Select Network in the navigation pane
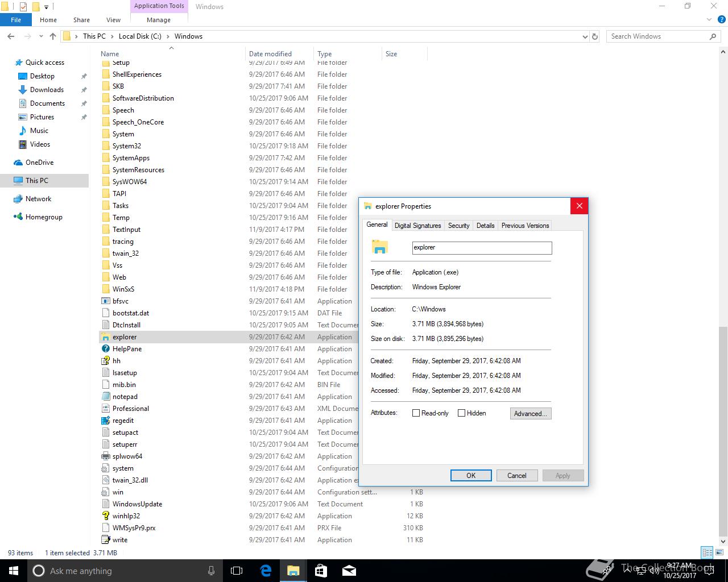The width and height of the screenshot is (728, 582). 38,199
